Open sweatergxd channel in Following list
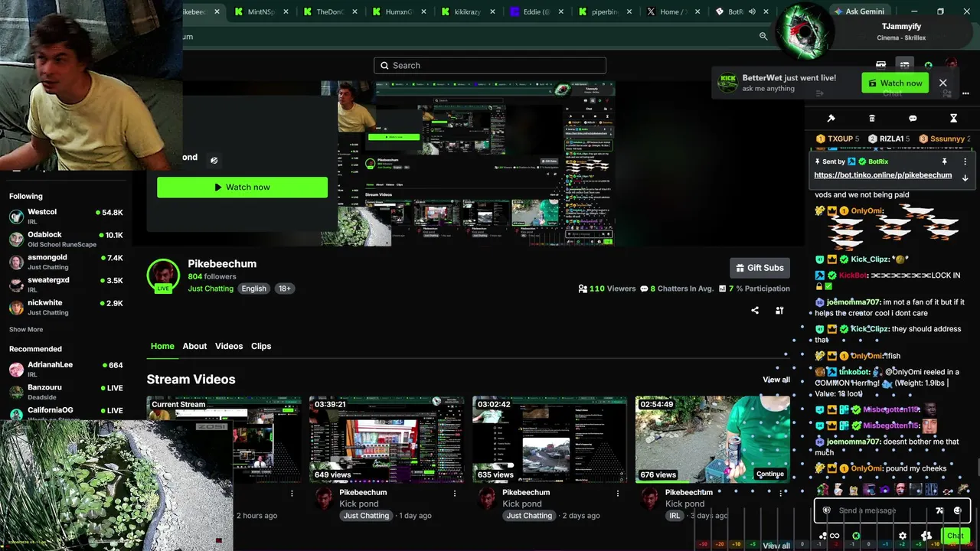Viewport: 980px width, 551px height. 66,285
